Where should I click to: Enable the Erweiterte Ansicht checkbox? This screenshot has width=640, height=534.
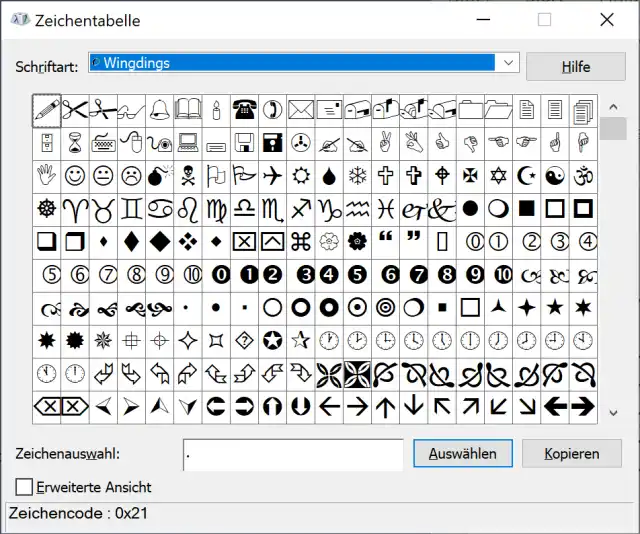pyautogui.click(x=24, y=487)
